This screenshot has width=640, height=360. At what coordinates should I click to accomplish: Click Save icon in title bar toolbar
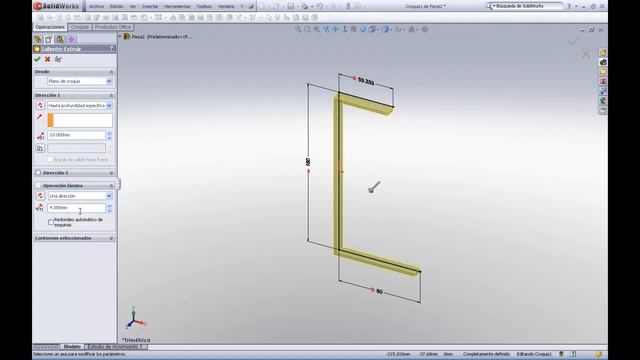tap(291, 6)
